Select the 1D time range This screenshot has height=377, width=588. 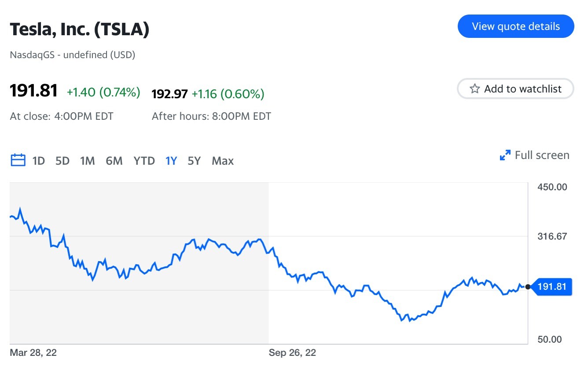coord(39,161)
